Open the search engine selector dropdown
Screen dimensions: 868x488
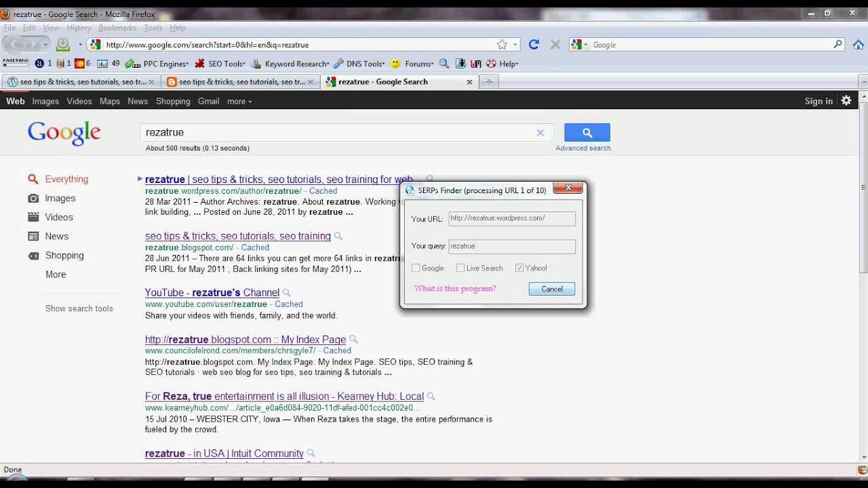580,45
